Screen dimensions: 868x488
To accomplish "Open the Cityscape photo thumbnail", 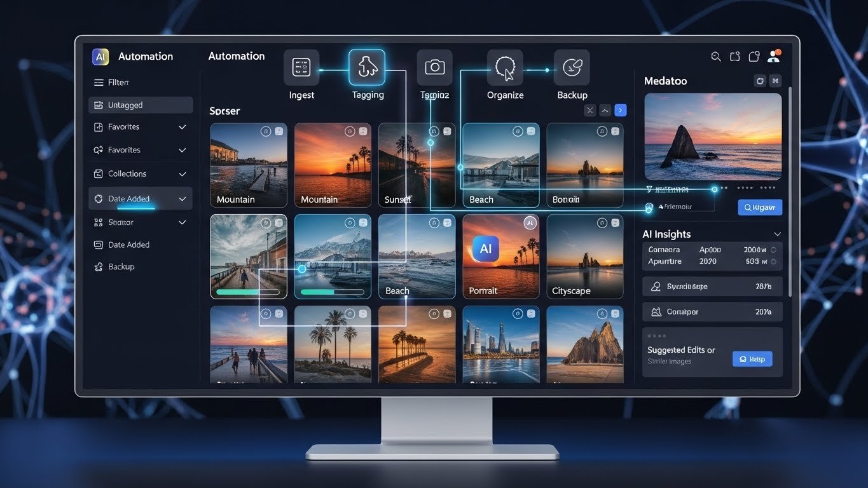I will pyautogui.click(x=584, y=256).
